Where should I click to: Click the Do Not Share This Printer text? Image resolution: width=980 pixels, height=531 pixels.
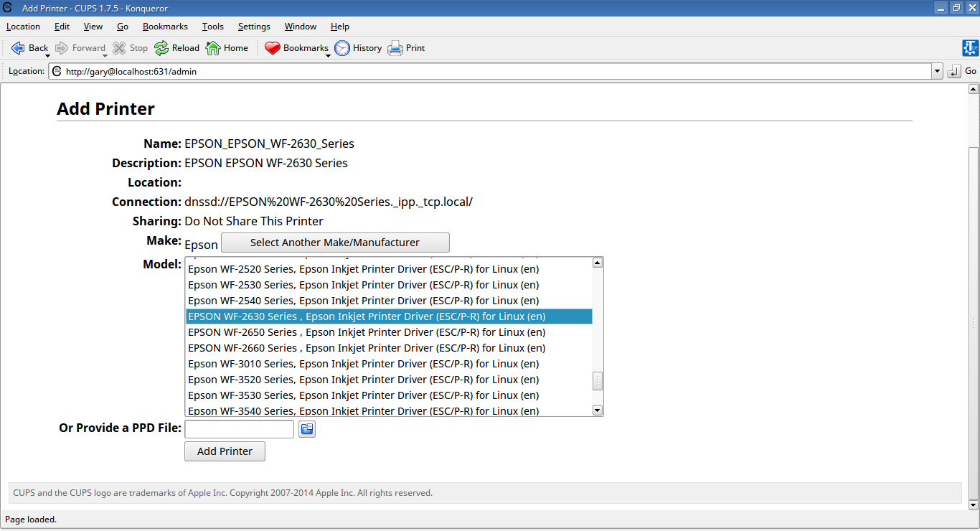click(x=254, y=221)
